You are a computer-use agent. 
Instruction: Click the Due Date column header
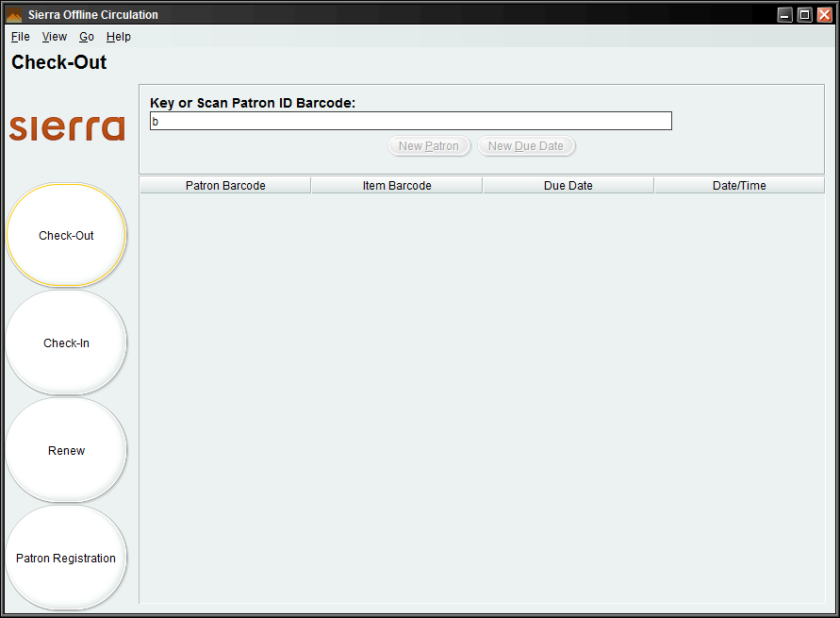tap(568, 186)
